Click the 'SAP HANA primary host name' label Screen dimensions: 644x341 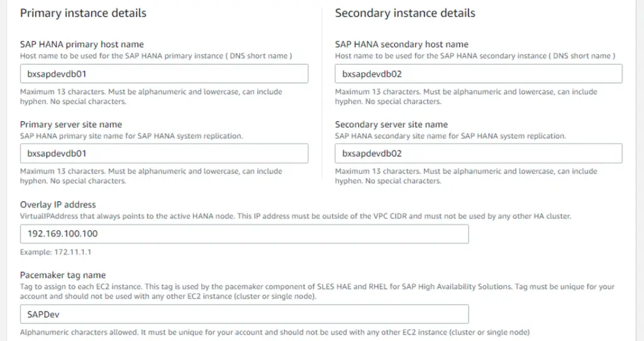[x=82, y=45]
